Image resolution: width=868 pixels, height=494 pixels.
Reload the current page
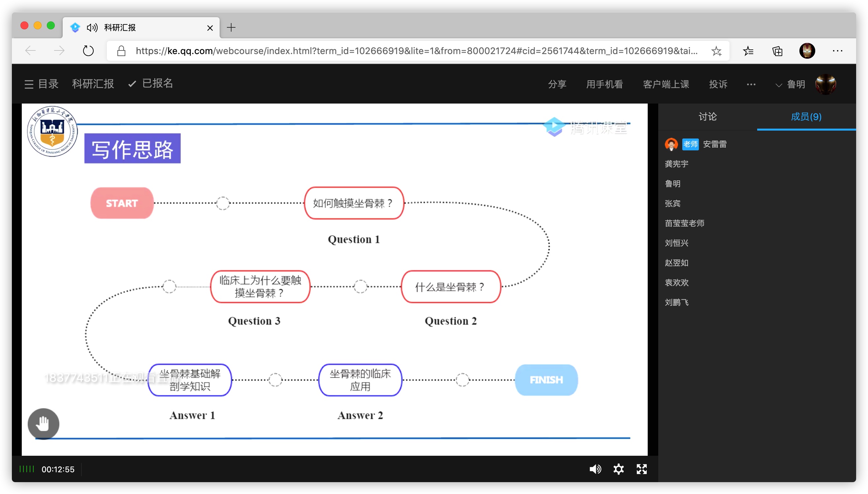(88, 51)
